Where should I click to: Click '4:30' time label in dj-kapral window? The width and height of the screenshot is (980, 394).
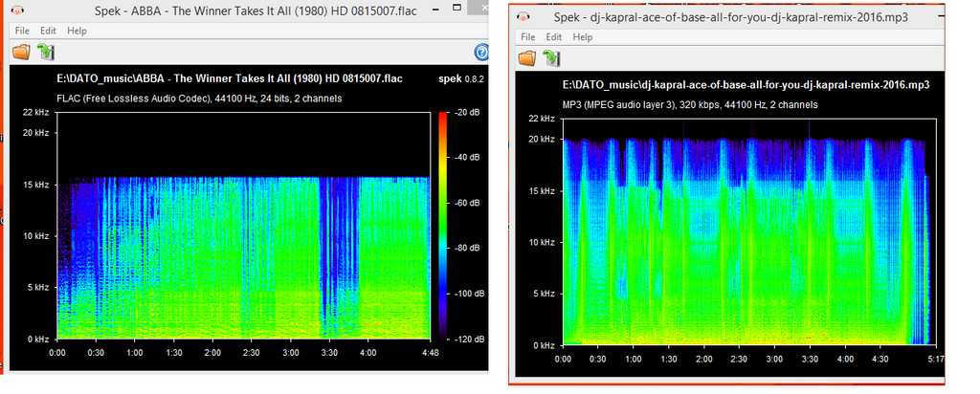point(880,360)
